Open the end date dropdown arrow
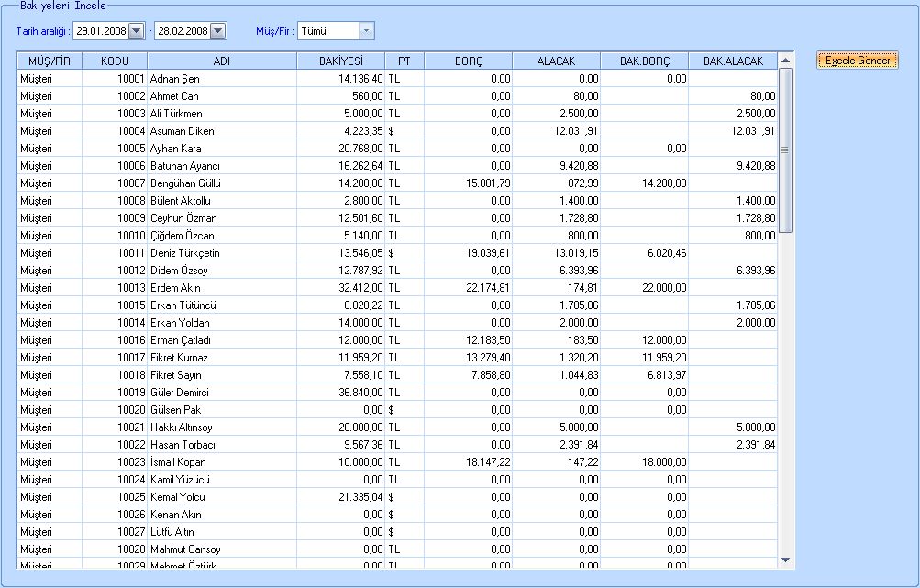Screen dimensions: 920x588 217,31
